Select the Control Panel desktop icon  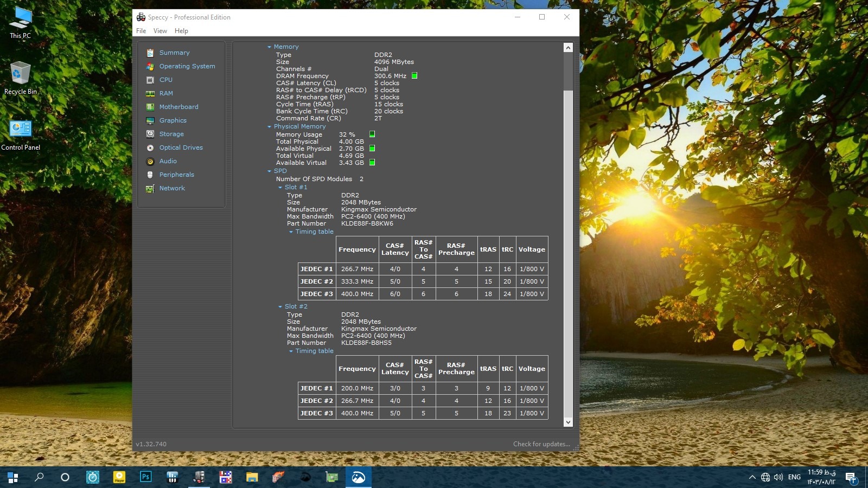(x=21, y=134)
